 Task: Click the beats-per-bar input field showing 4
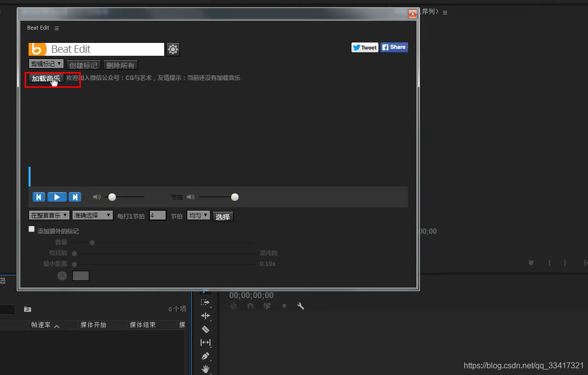158,216
